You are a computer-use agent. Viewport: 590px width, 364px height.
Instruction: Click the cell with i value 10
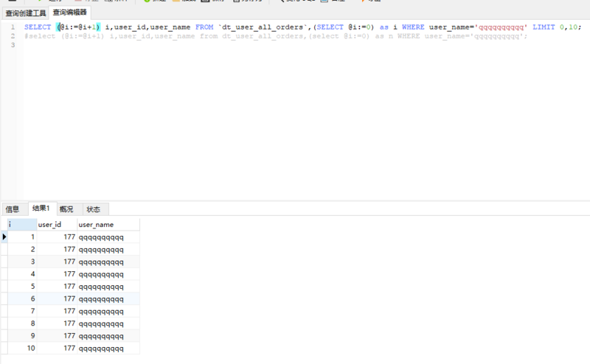tap(22, 348)
